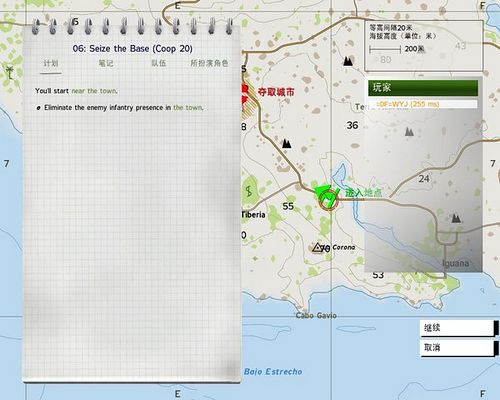This screenshot has height=400, width=500.
Task: Click the forest symbol above Tiberia
Action: [x=249, y=192]
